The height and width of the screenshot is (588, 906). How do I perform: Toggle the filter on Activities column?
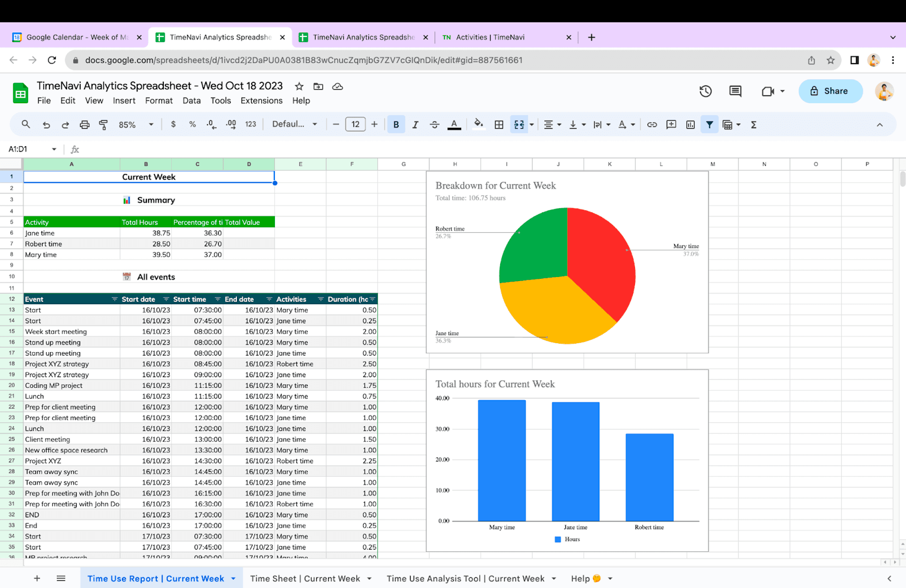(x=320, y=299)
